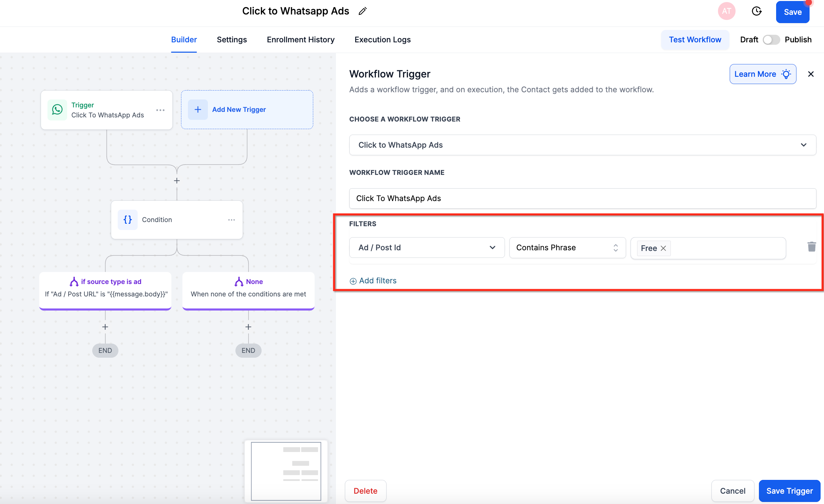Screen dimensions: 824x504
Task: Click the trash icon to delete filter
Action: pos(811,247)
